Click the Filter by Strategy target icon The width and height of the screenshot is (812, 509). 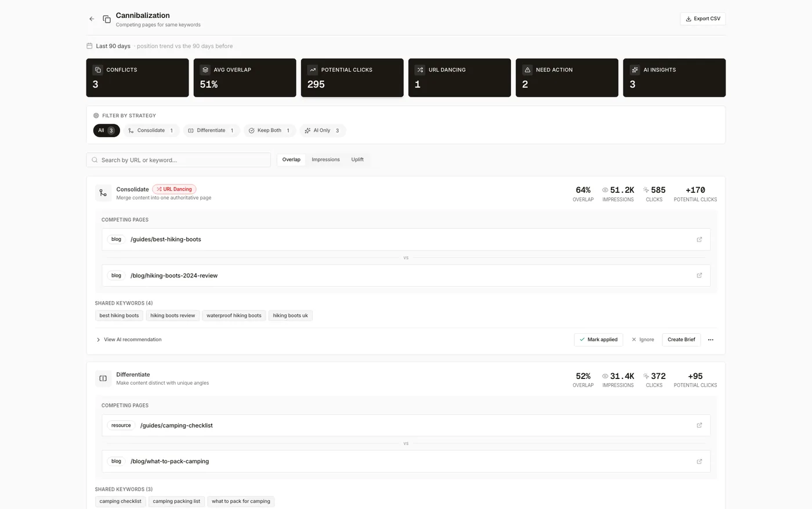(x=96, y=115)
